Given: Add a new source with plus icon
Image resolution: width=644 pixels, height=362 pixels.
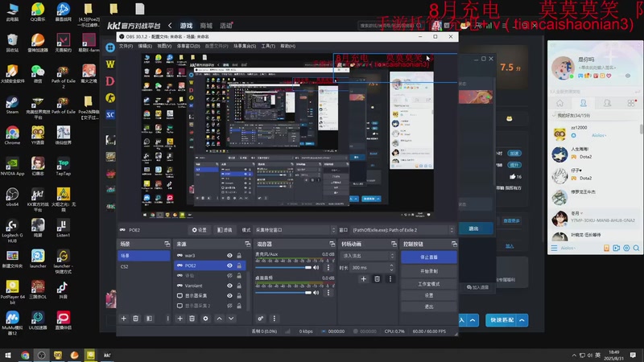Looking at the screenshot, I should pos(180,319).
